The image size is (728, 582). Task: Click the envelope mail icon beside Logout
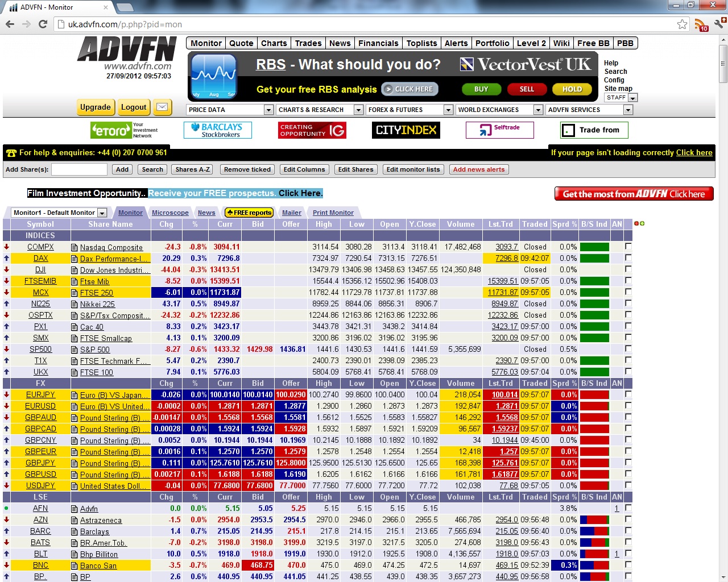pyautogui.click(x=163, y=107)
